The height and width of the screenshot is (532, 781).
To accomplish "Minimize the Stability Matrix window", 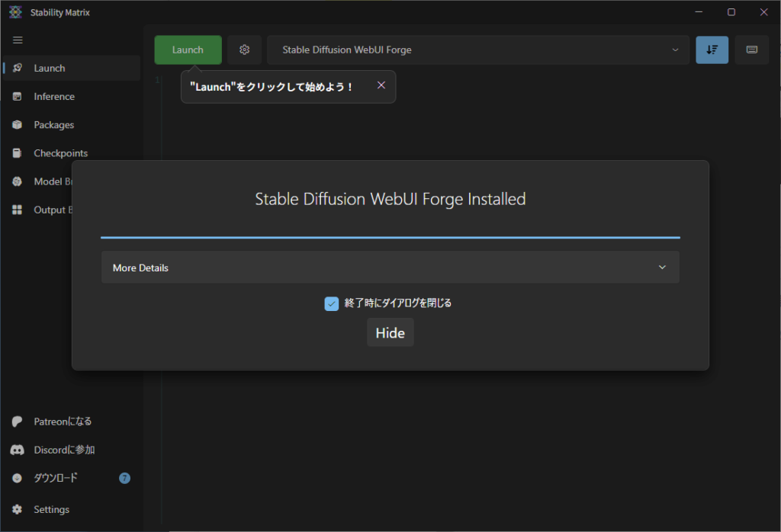I will pos(699,12).
